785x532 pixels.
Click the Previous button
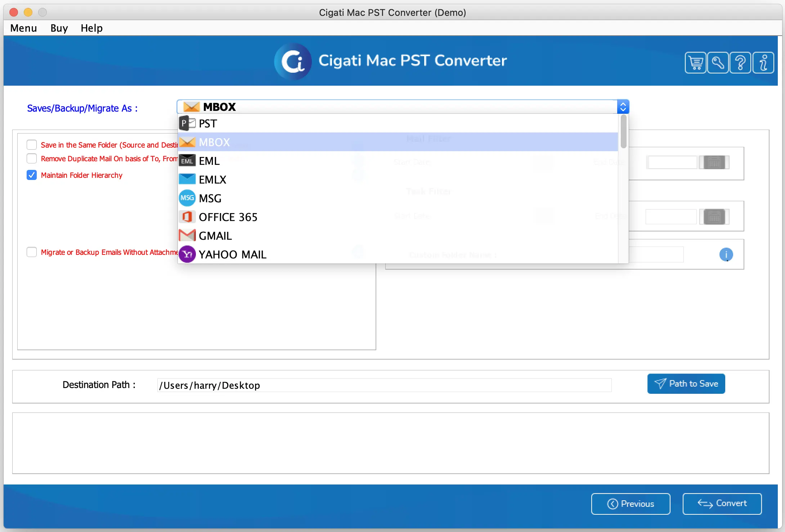pos(631,504)
